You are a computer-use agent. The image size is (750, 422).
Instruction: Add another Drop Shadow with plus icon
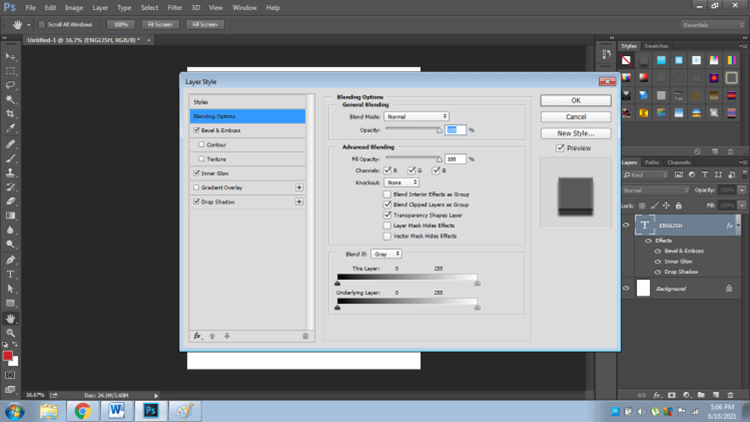(299, 201)
